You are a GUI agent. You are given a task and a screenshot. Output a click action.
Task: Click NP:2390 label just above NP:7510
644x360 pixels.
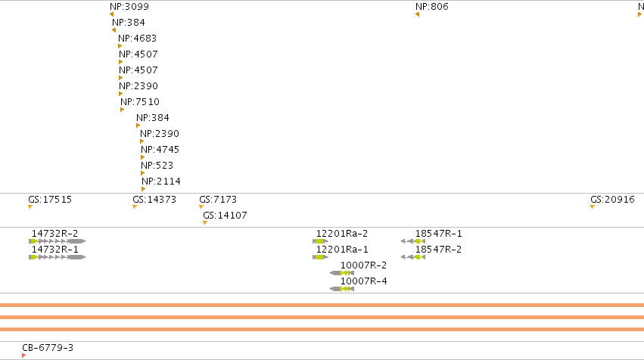pos(138,85)
